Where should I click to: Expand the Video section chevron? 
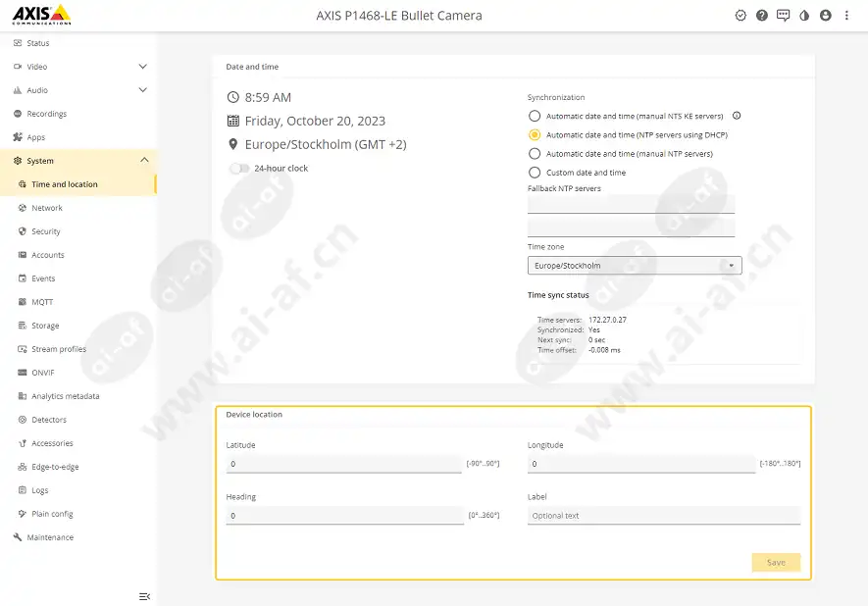pyautogui.click(x=143, y=67)
